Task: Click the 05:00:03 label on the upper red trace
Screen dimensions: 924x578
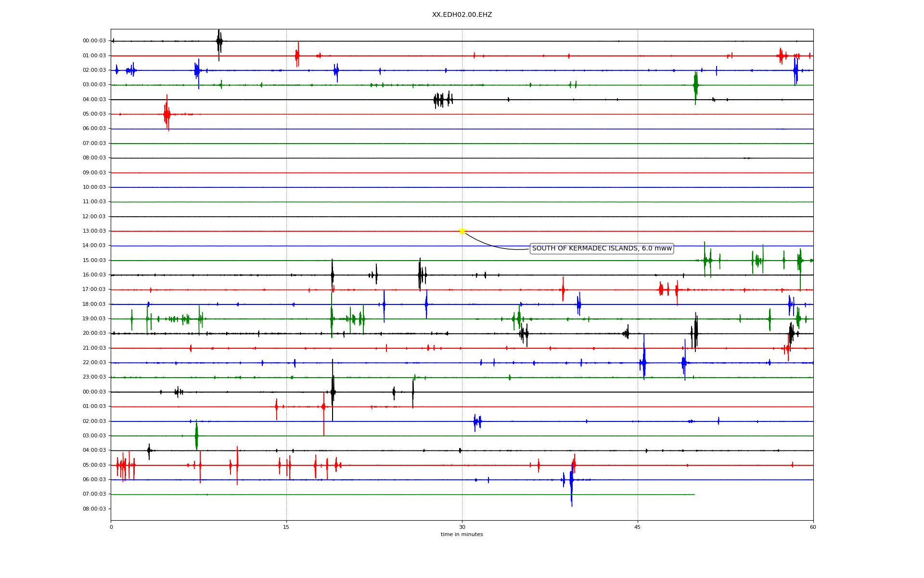Action: coord(94,114)
